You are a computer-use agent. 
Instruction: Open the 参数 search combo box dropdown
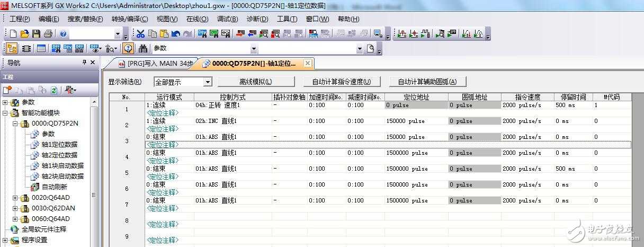[254, 49]
